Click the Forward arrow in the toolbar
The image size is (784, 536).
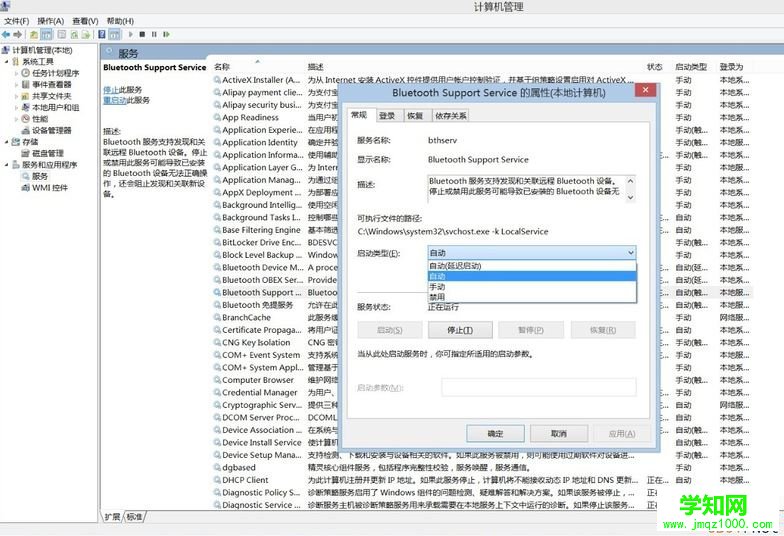tap(18, 34)
